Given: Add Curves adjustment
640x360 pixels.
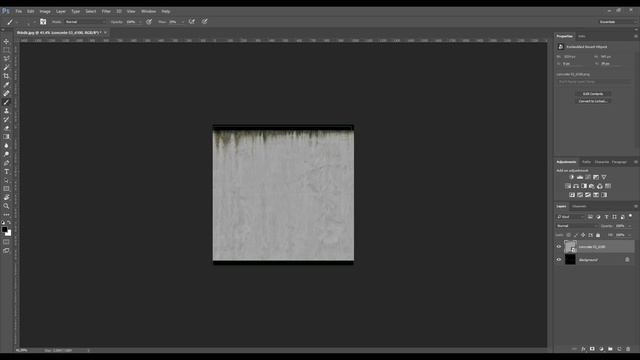Looking at the screenshot, I should tap(588, 177).
